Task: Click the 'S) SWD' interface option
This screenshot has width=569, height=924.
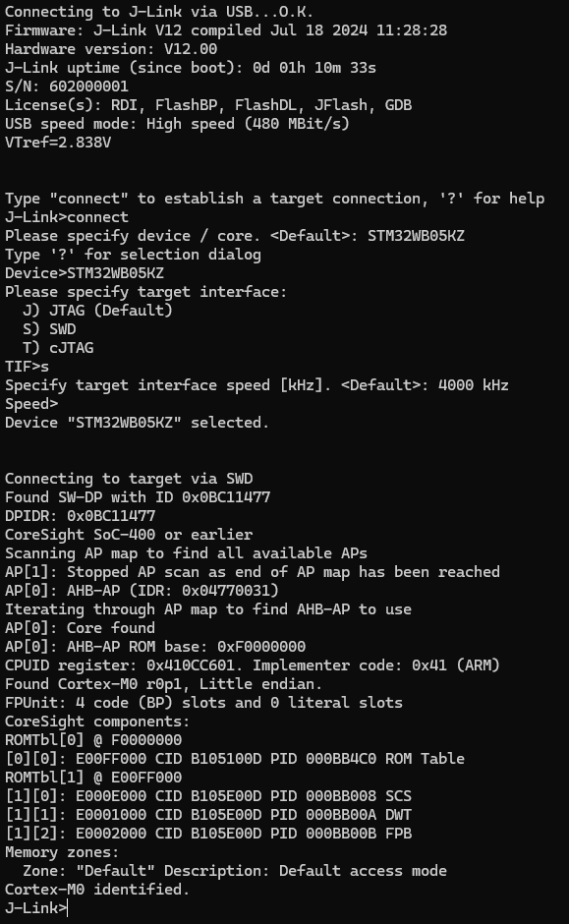Action: [x=49, y=329]
